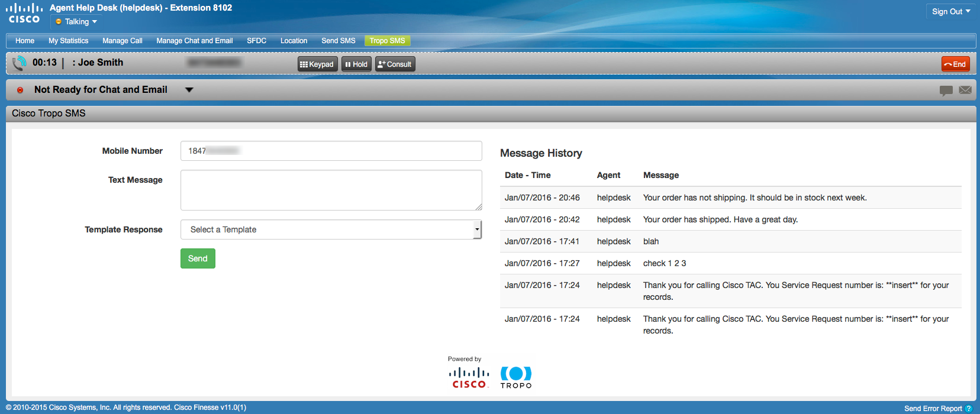The image size is (980, 414).
Task: Put the call on Hold
Action: 357,64
